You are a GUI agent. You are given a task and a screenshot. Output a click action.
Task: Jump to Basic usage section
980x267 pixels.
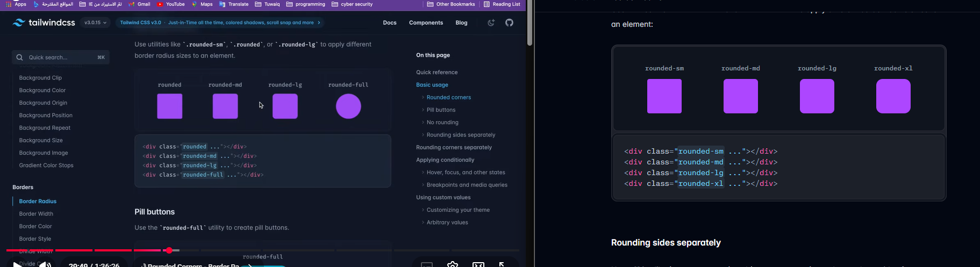[432, 85]
